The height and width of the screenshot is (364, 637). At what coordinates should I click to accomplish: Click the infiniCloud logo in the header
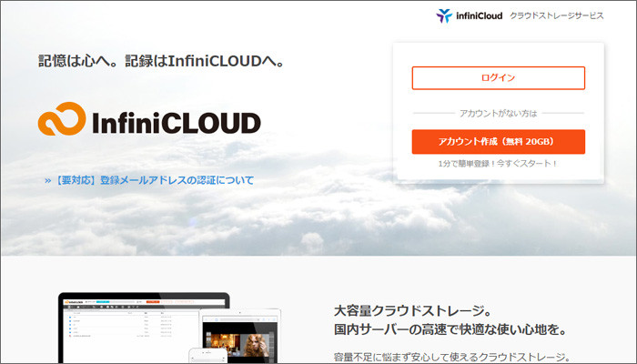(x=470, y=15)
